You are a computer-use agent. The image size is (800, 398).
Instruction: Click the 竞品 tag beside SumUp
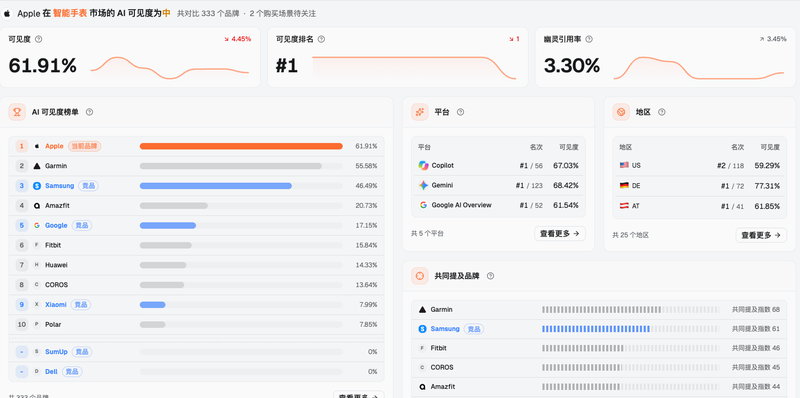(82, 352)
